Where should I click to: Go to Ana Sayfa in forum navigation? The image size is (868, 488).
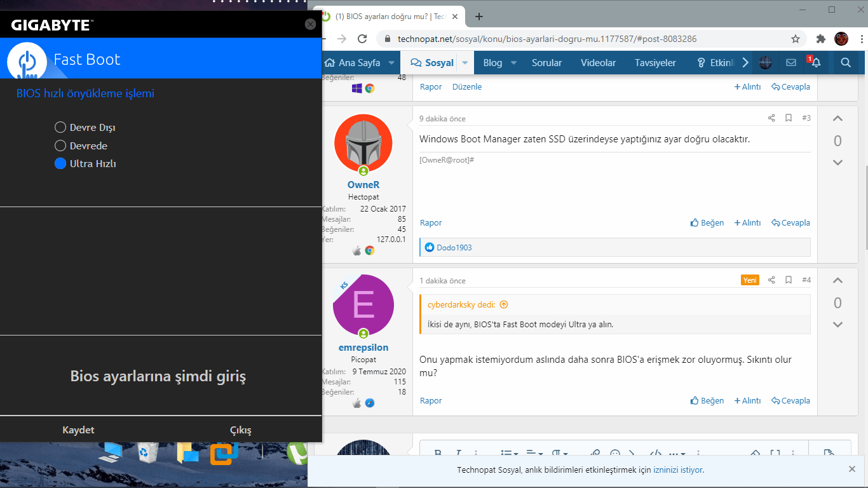pyautogui.click(x=353, y=63)
